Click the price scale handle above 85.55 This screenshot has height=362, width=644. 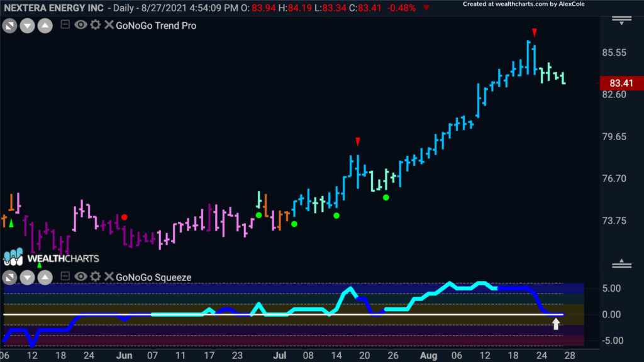621,20
